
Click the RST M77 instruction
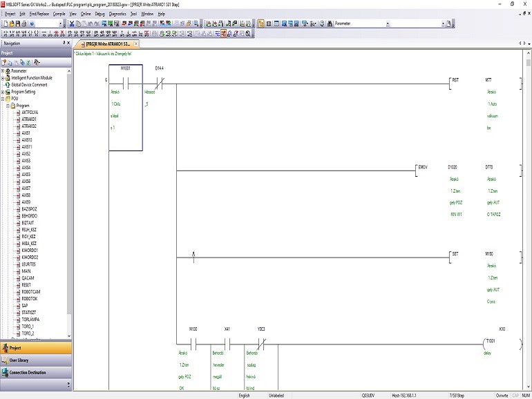click(484, 83)
